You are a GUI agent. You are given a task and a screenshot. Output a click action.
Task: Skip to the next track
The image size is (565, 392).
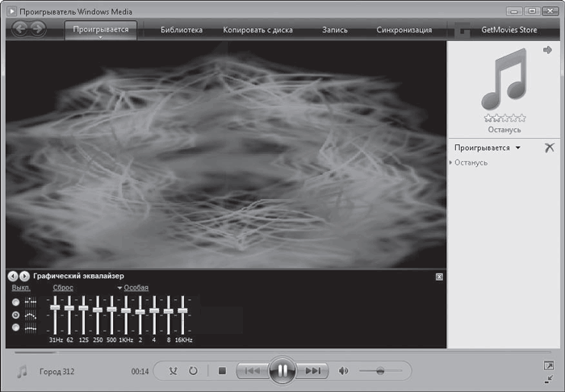[313, 371]
